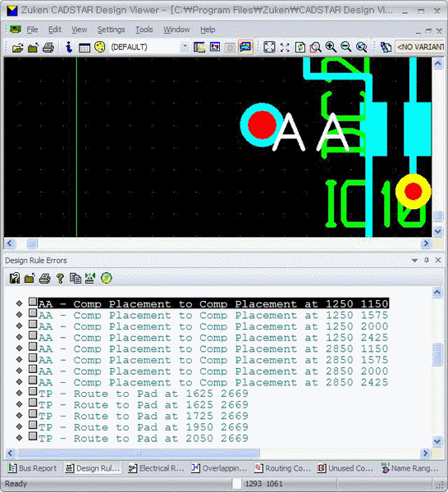Click errors list vertical scrollbar down arrow
The height and width of the screenshot is (492, 448).
(x=437, y=441)
